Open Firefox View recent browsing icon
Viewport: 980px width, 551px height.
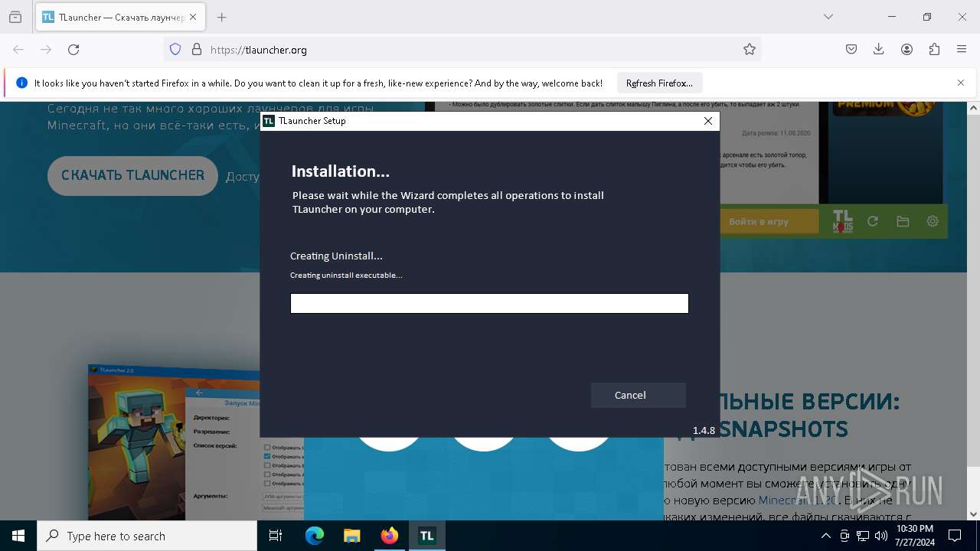[x=15, y=17]
